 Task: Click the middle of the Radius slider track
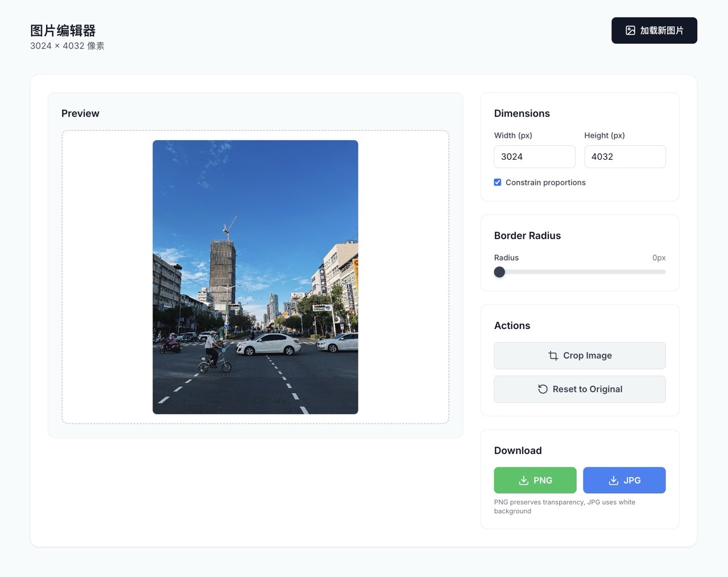click(x=580, y=272)
